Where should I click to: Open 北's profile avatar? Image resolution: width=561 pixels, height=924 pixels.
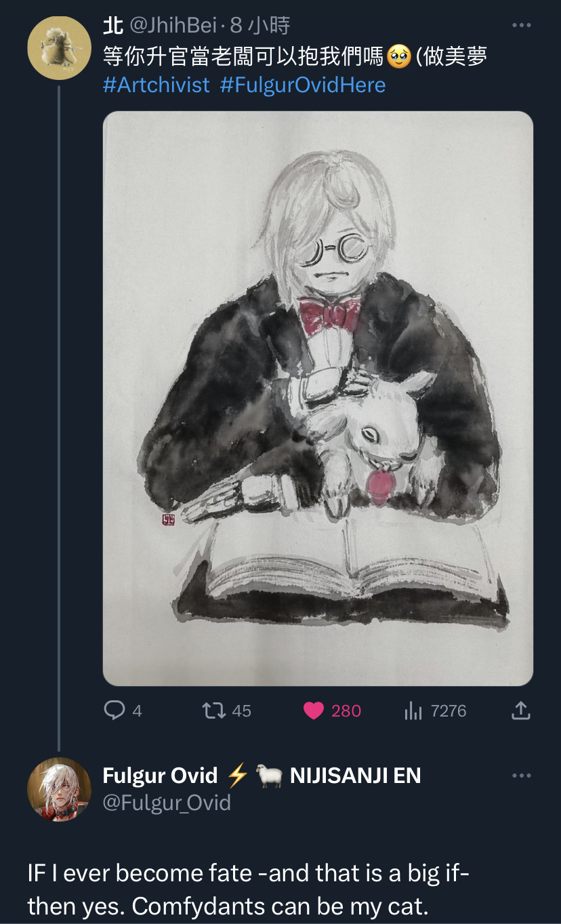coord(59,48)
